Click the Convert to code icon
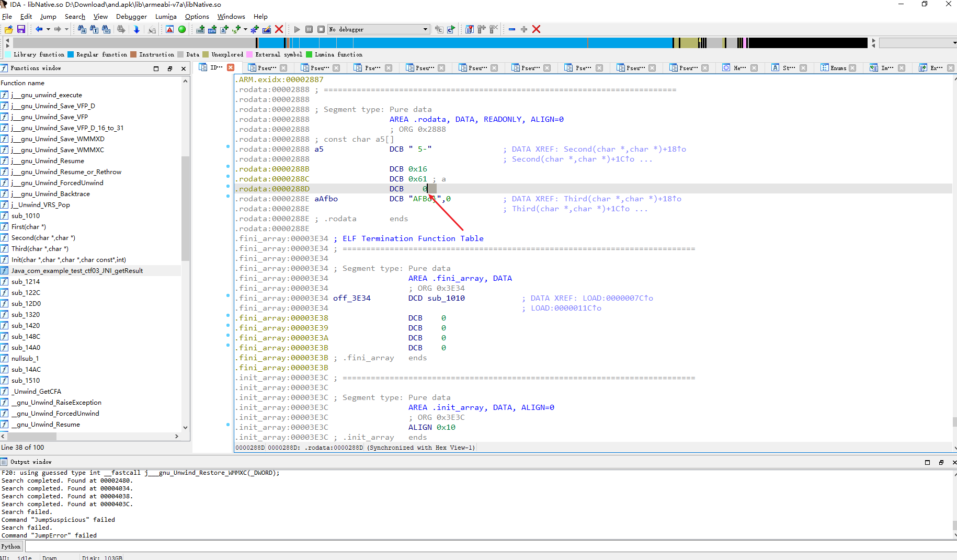Image resolution: width=957 pixels, height=560 pixels. [200, 29]
